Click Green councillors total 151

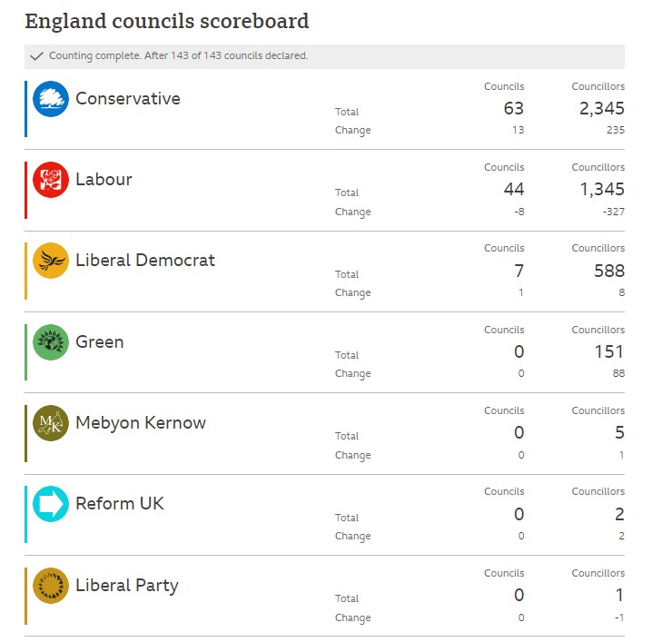tap(608, 352)
